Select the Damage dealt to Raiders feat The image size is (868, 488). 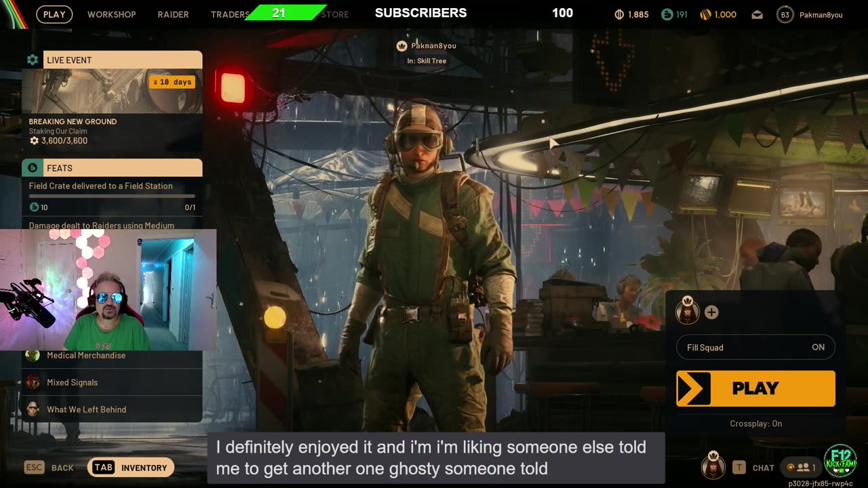coord(101,225)
